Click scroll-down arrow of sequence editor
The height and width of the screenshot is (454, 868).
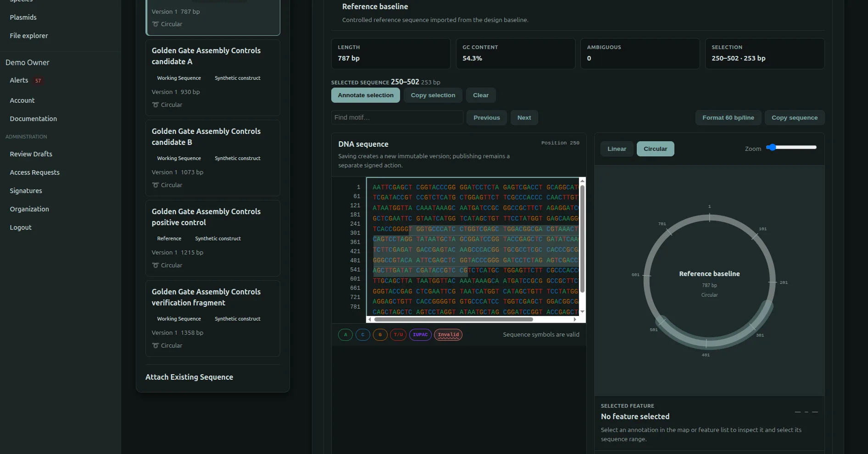(x=583, y=312)
